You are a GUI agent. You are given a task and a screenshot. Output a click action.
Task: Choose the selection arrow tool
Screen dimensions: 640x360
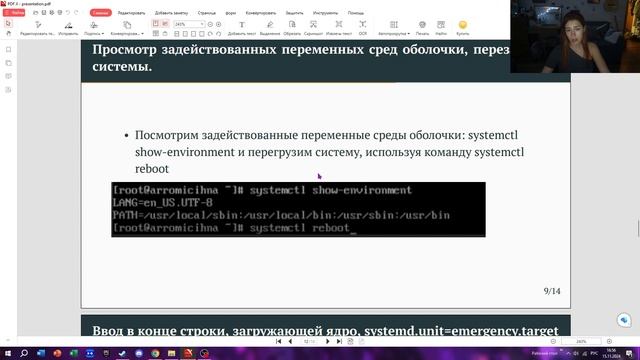9,24
